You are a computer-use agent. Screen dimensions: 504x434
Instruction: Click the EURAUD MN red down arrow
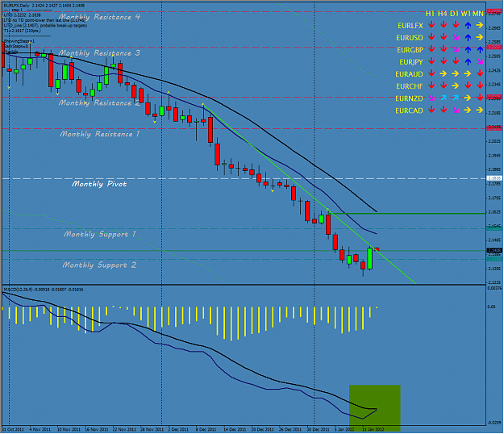[x=480, y=73]
